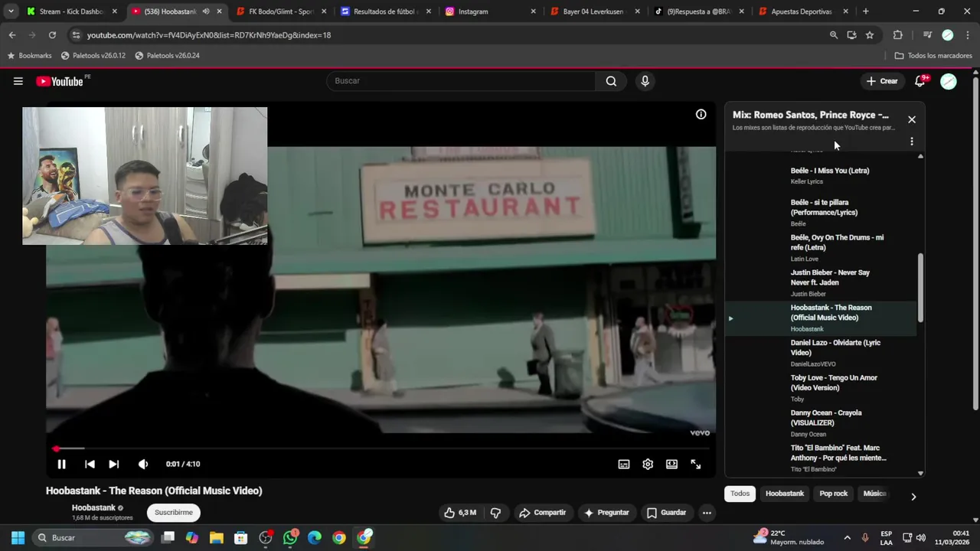980x551 pixels.
Task: Close the Mix playlist panel
Action: pyautogui.click(x=912, y=119)
